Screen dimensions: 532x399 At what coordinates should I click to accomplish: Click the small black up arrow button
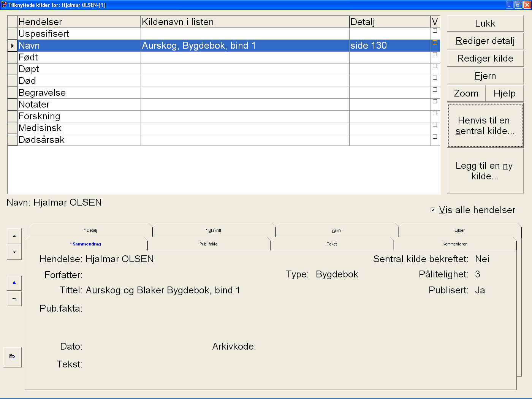pos(14,236)
